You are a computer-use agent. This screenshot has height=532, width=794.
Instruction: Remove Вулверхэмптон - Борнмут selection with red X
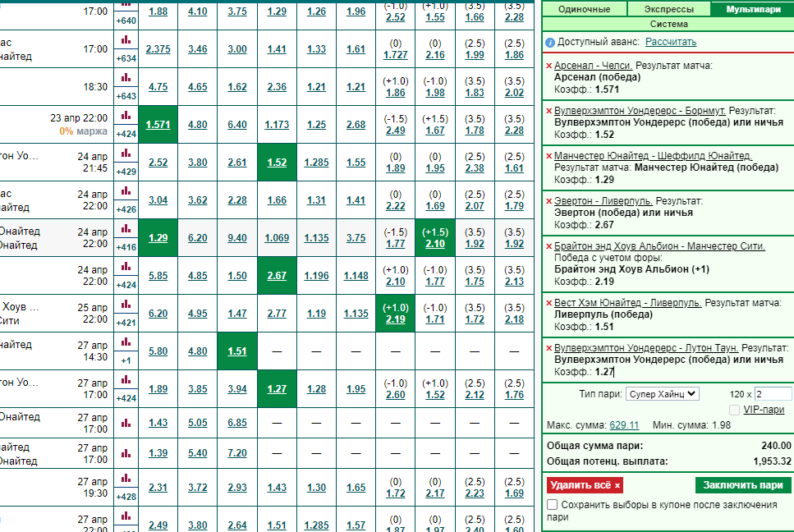click(x=549, y=111)
